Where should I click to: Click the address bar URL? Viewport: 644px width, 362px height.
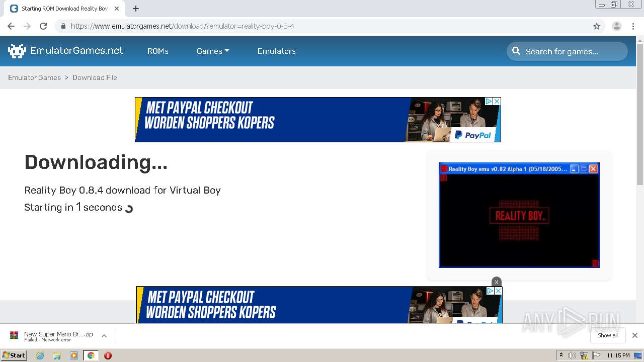(x=182, y=26)
